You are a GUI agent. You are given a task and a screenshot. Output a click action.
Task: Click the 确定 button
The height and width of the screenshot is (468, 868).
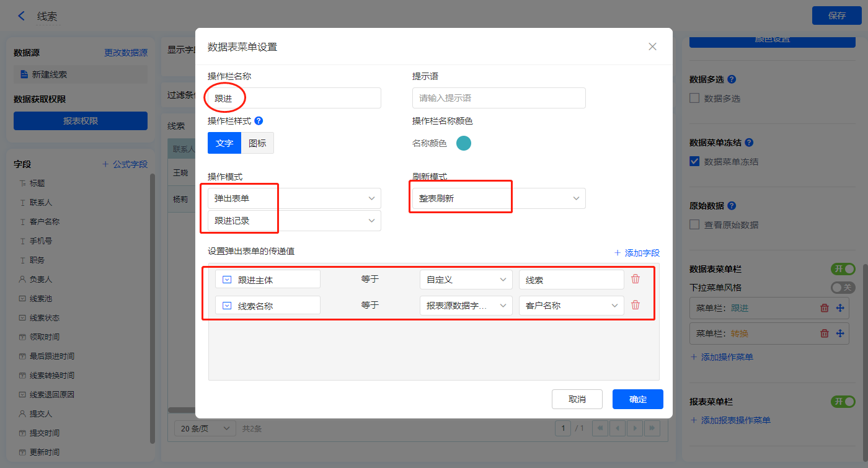tap(637, 399)
